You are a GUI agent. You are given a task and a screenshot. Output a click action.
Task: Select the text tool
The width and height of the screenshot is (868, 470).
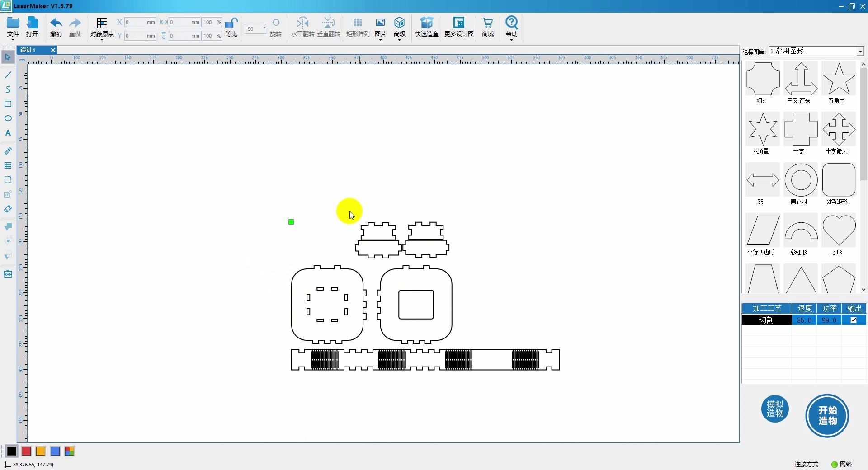point(8,132)
